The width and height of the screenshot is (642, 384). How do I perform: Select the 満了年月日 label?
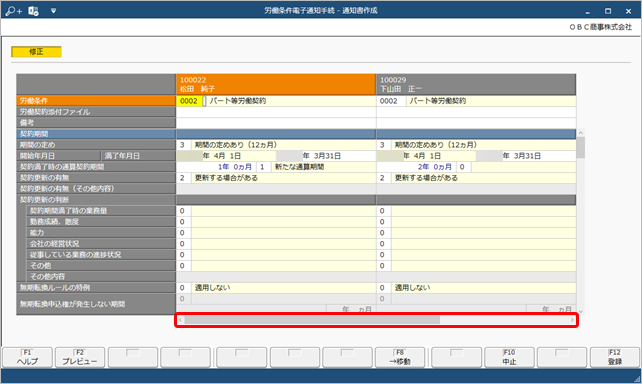(138, 156)
